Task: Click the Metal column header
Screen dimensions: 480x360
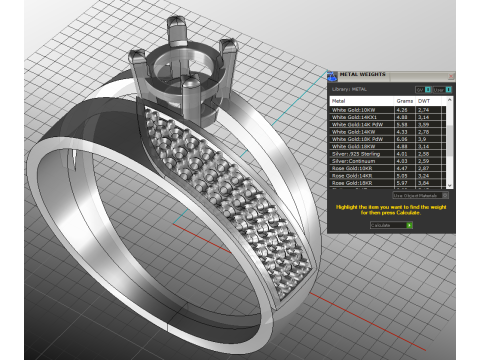Action: [362, 101]
